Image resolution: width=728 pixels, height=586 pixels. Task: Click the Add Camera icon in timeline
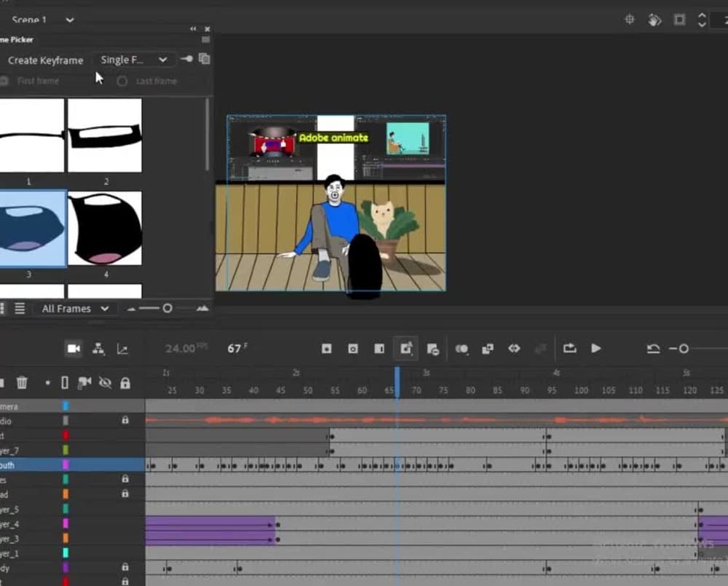point(74,348)
